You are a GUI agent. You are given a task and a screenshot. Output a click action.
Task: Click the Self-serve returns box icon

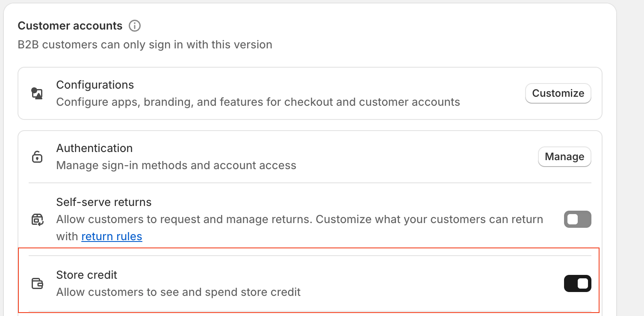pyautogui.click(x=37, y=220)
